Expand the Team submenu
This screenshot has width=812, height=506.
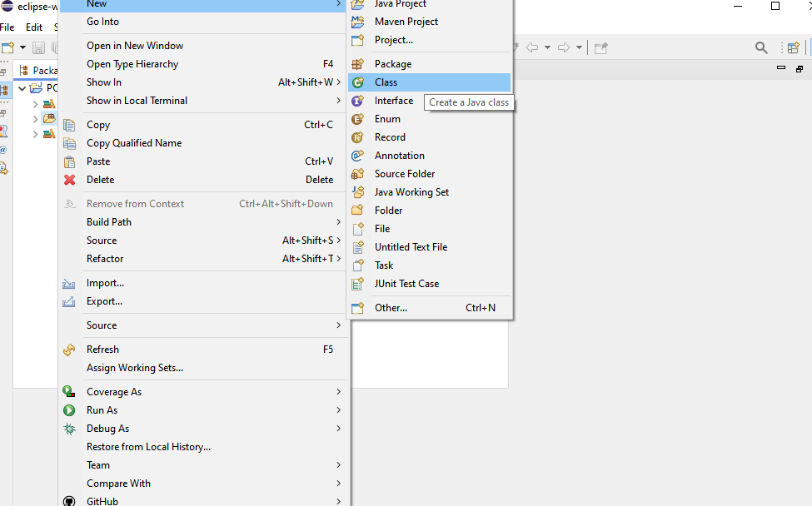(338, 464)
